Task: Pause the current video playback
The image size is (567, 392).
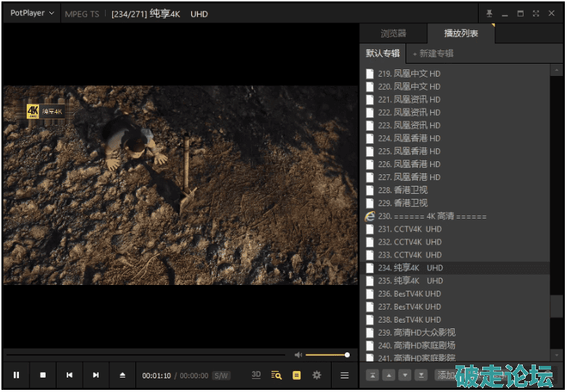Action: 16,375
